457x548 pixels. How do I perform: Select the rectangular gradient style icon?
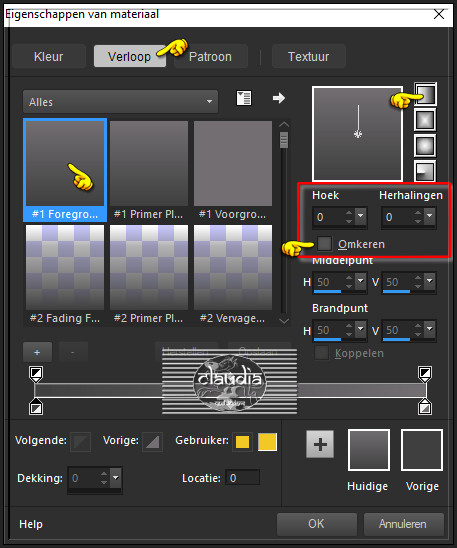click(x=425, y=120)
